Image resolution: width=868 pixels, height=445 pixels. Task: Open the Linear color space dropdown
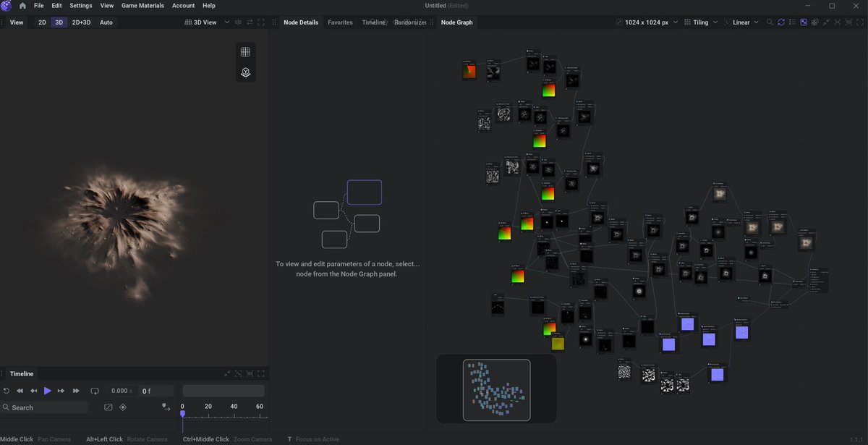click(x=742, y=22)
